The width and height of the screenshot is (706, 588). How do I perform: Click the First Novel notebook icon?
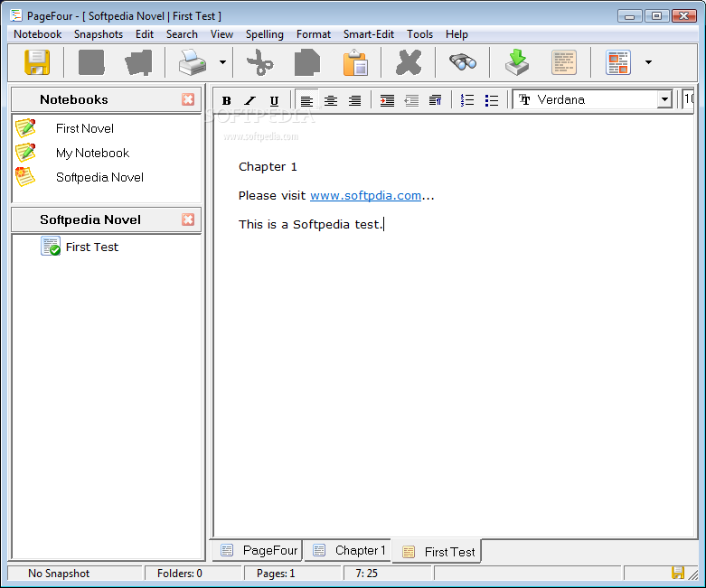[25, 128]
